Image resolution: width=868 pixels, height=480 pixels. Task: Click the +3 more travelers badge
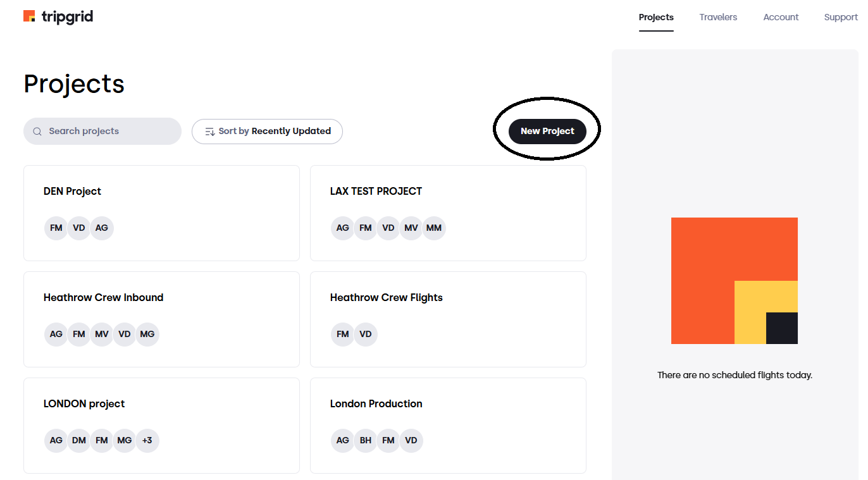[147, 441]
